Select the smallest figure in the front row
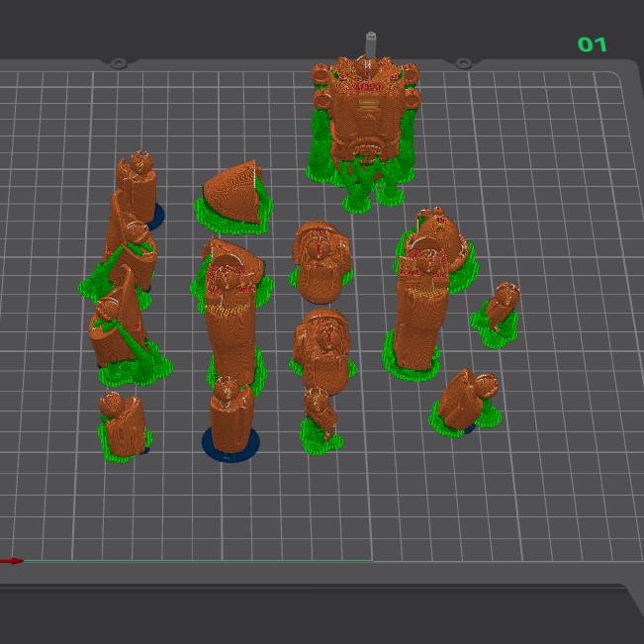The height and width of the screenshot is (644, 644). [319, 414]
